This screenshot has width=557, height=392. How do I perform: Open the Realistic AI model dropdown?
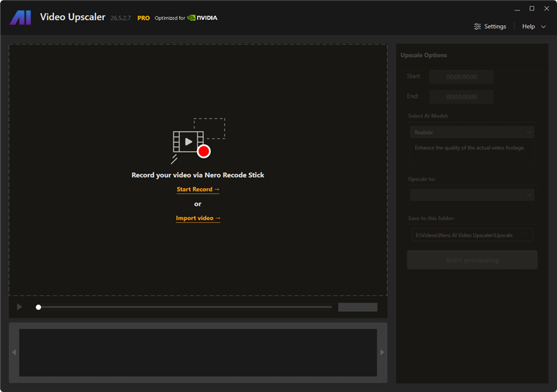click(472, 132)
